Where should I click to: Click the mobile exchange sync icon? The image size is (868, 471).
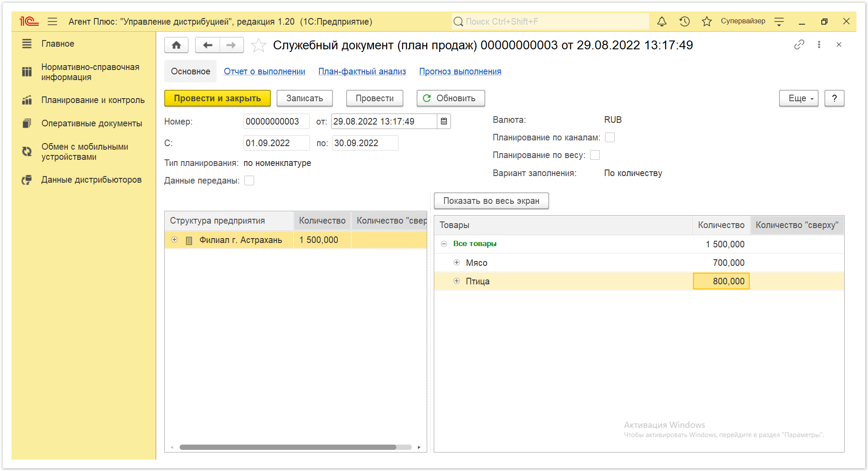pos(27,151)
